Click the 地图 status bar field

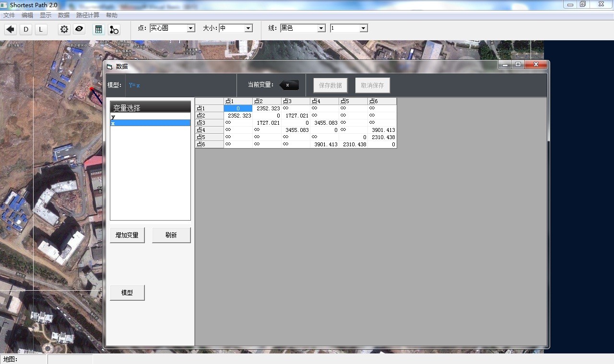[x=24, y=359]
